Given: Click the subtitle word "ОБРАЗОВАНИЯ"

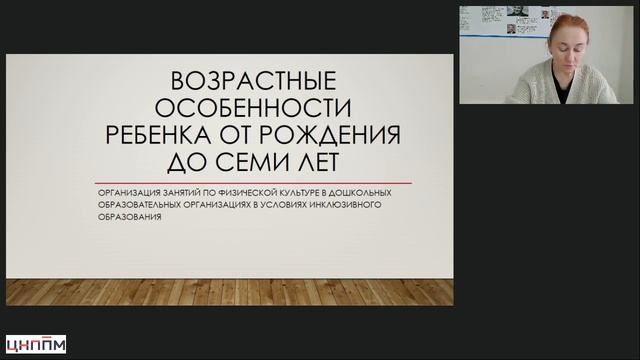Looking at the screenshot, I should [x=130, y=217].
